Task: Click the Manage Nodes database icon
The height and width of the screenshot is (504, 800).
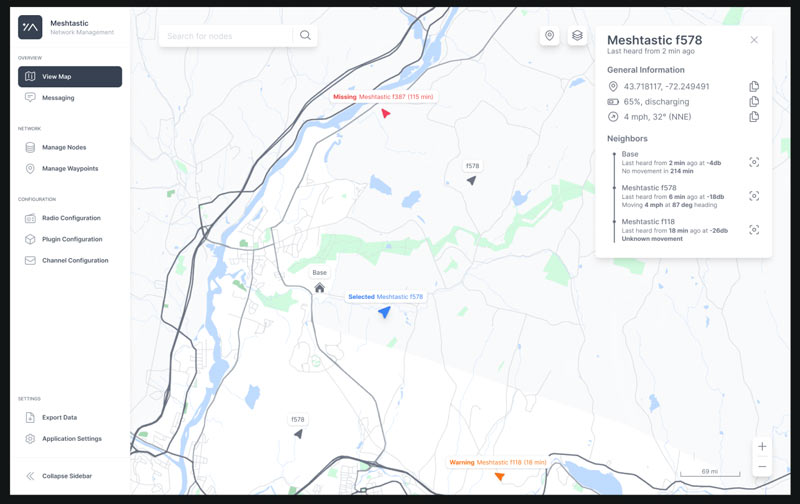Action: 30,147
